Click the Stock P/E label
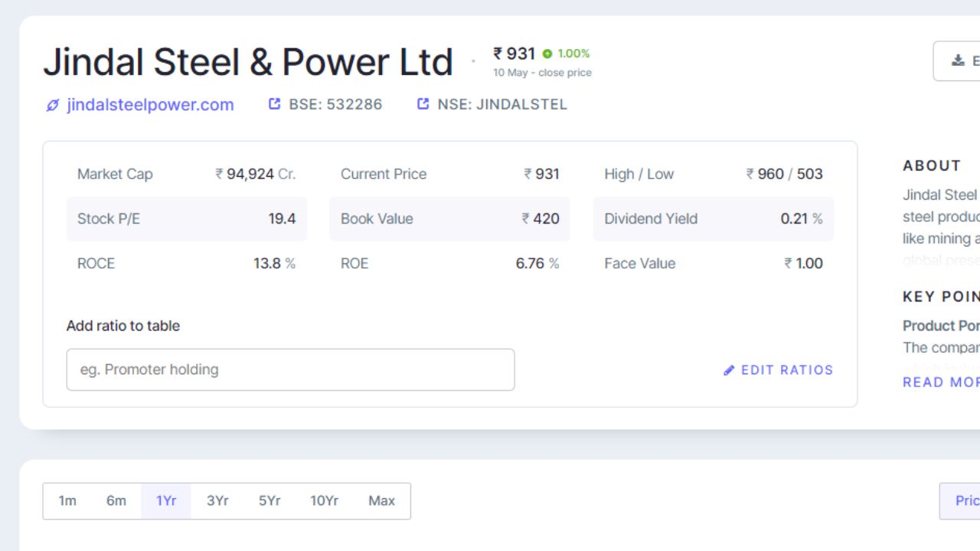 [x=109, y=219]
